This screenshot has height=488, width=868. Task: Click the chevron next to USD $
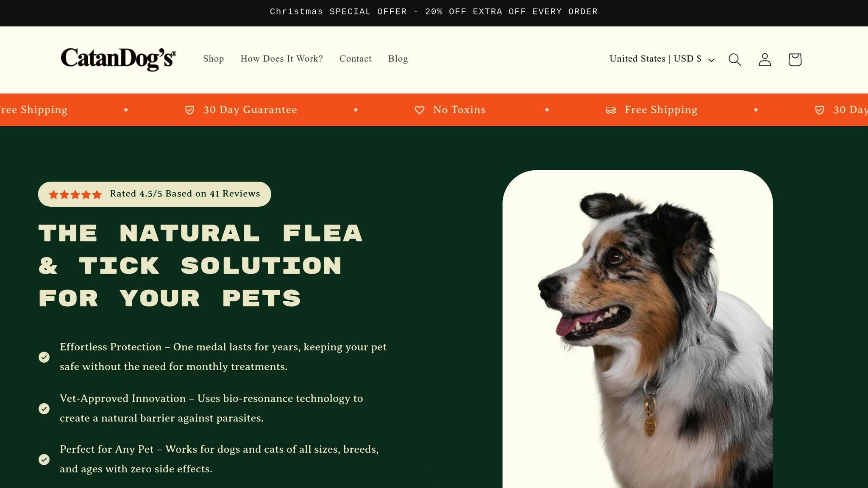(x=711, y=60)
